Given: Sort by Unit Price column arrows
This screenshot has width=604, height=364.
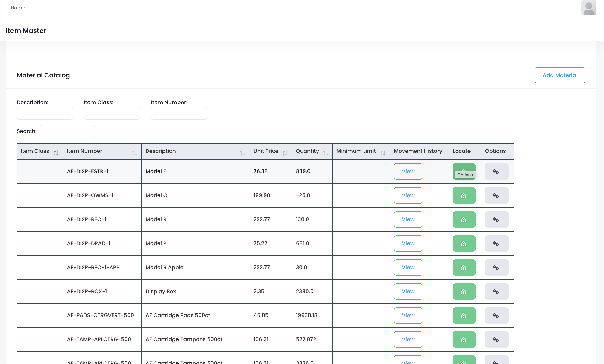Looking at the screenshot, I should (x=285, y=153).
